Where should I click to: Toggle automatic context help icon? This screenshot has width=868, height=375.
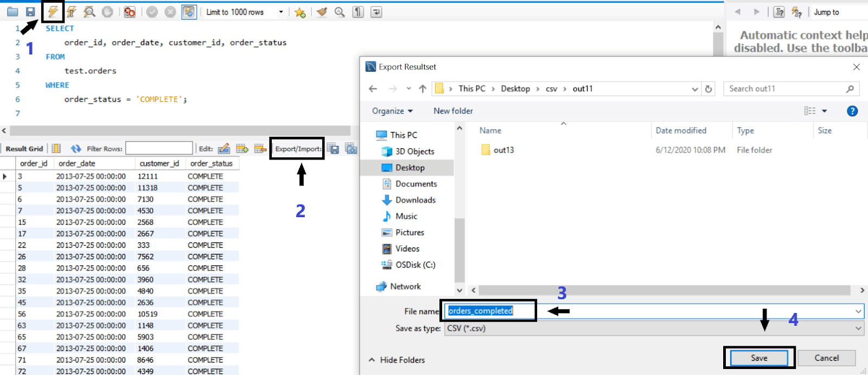tap(779, 12)
